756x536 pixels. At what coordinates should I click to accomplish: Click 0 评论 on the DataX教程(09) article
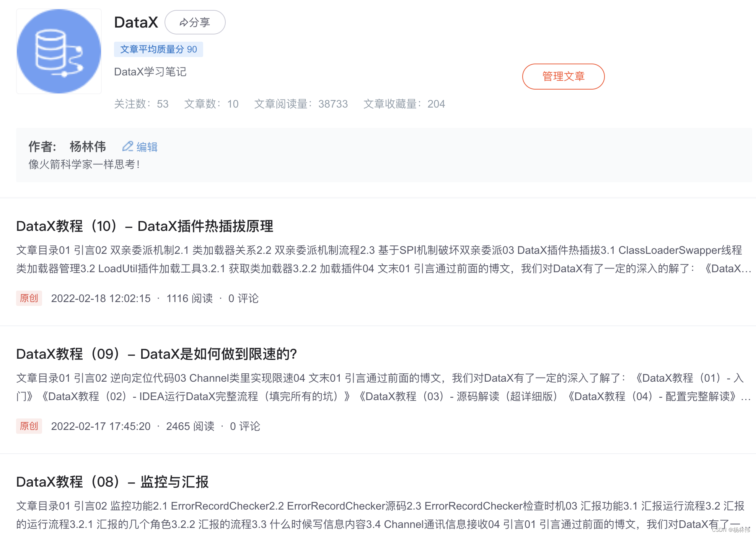point(245,426)
